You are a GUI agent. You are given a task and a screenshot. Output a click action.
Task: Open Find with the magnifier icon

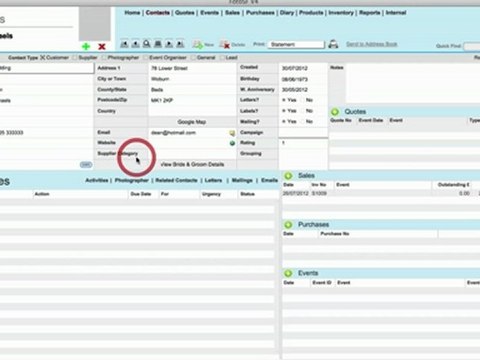[x=147, y=44]
